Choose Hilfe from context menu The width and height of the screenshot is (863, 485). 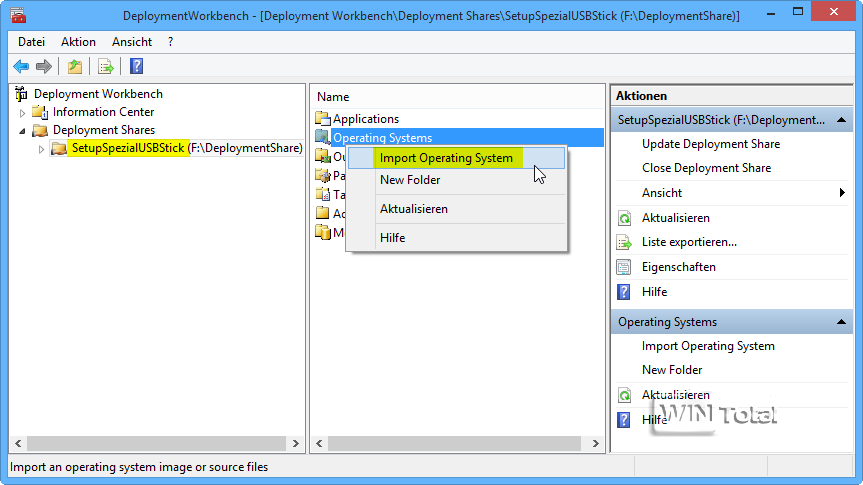click(456, 238)
